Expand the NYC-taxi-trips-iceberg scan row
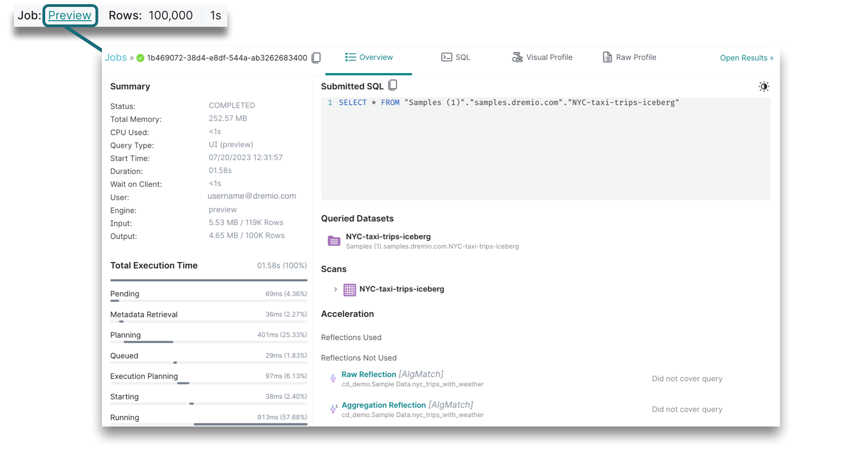Screen dimensions: 868x450 tap(335, 289)
